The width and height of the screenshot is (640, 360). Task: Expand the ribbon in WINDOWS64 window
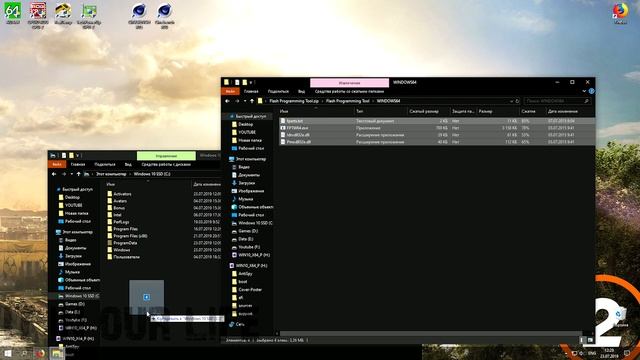584,91
